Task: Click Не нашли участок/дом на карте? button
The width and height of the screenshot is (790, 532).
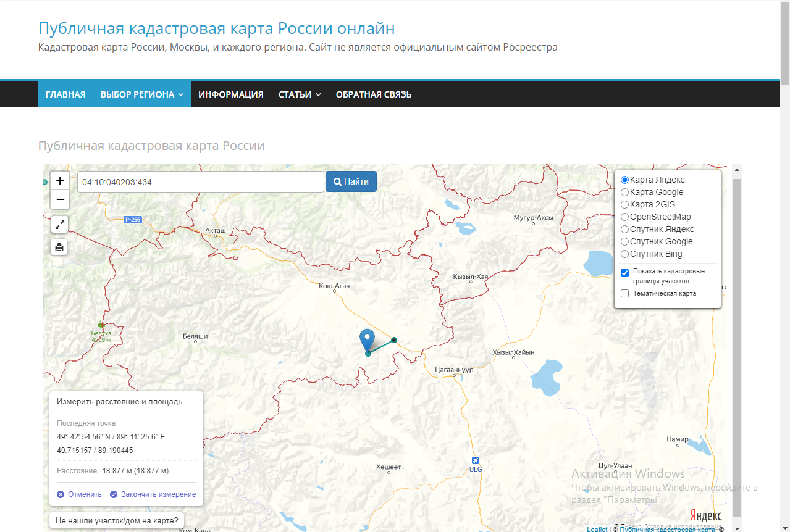Action: tap(117, 520)
